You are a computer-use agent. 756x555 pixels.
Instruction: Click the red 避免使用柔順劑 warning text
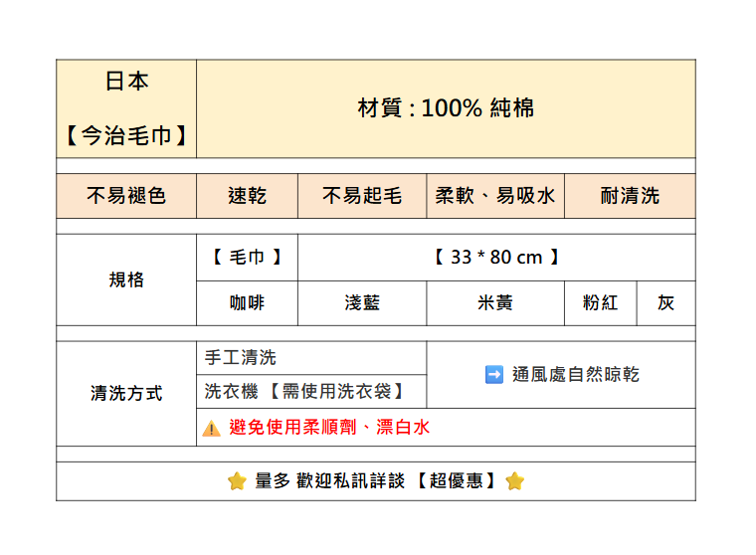[329, 428]
